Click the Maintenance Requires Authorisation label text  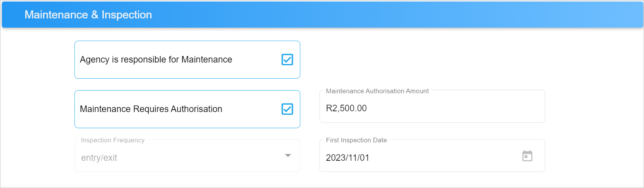click(151, 109)
